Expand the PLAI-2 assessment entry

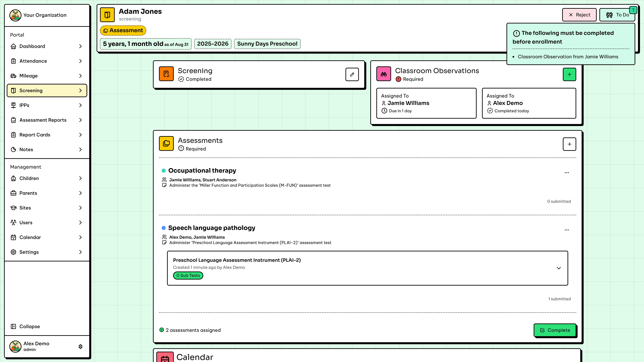click(559, 268)
